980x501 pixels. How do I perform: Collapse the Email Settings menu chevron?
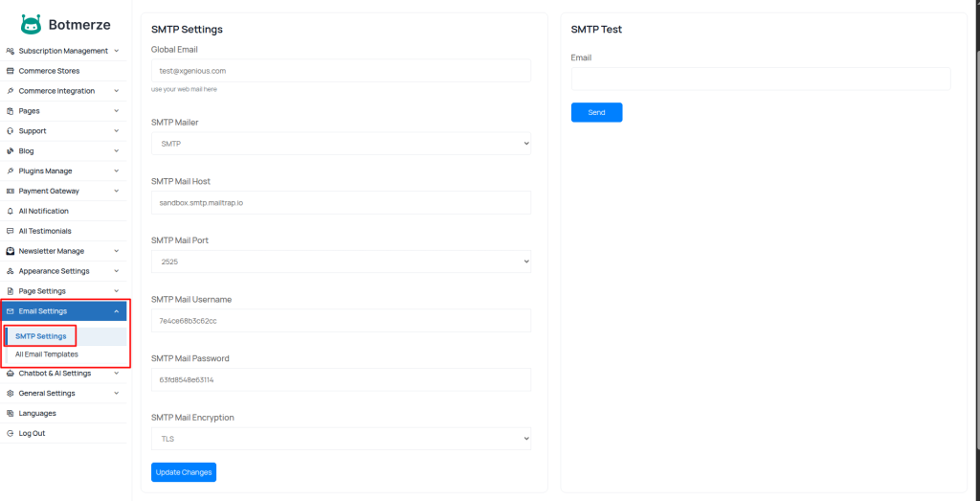pyautogui.click(x=116, y=311)
